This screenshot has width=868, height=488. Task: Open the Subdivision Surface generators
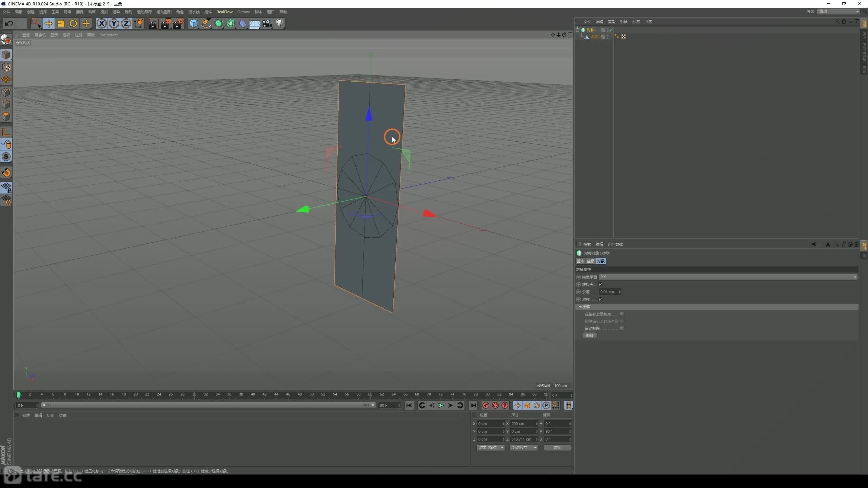point(218,23)
